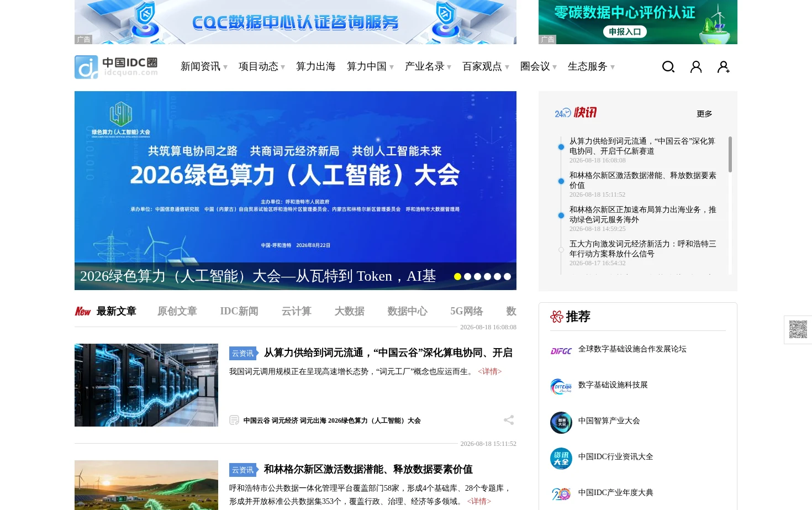Click the 快讯 panel vertical scrollbar

[x=730, y=155]
